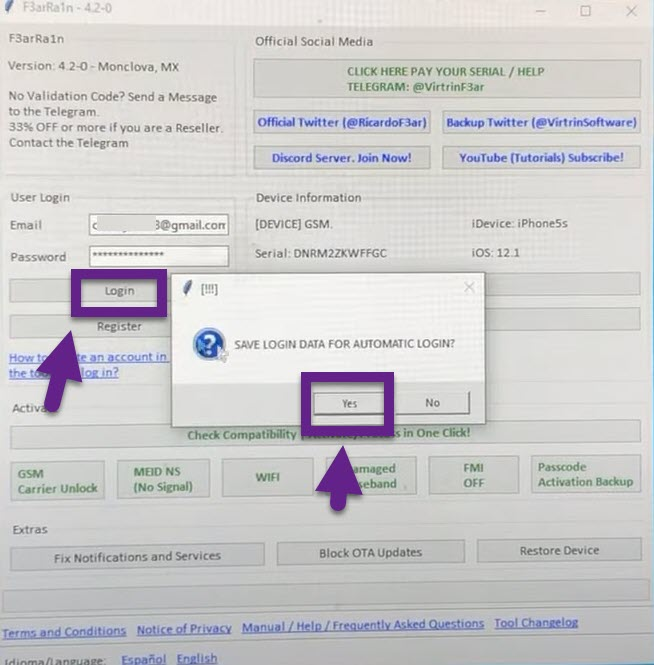Open Backup Twitter (@VirtrinSoftware)
Image resolution: width=654 pixels, height=665 pixels.
click(x=541, y=123)
